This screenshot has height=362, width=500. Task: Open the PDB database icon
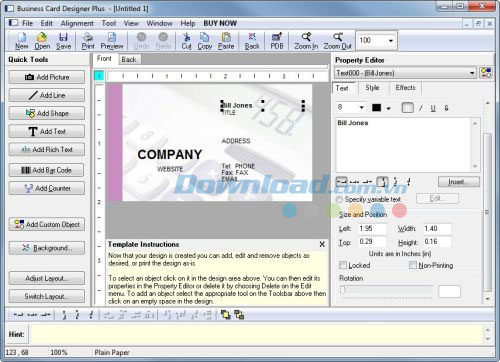coord(277,41)
